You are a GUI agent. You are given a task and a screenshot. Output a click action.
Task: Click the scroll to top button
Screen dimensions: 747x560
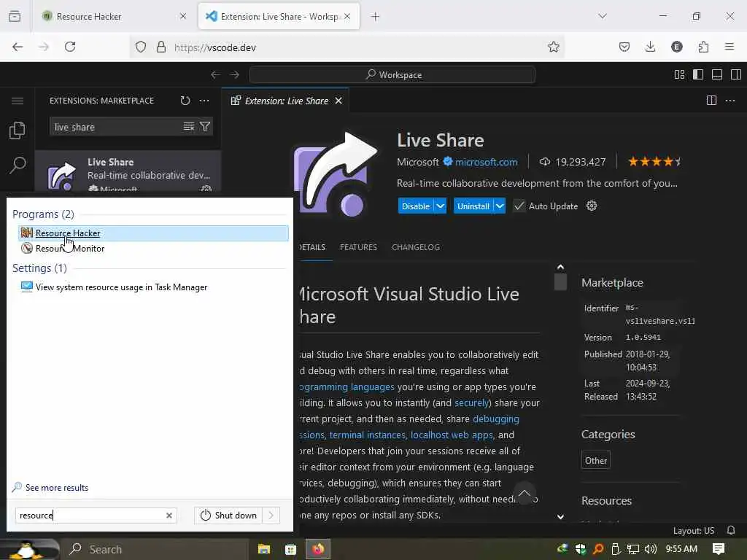click(x=525, y=493)
